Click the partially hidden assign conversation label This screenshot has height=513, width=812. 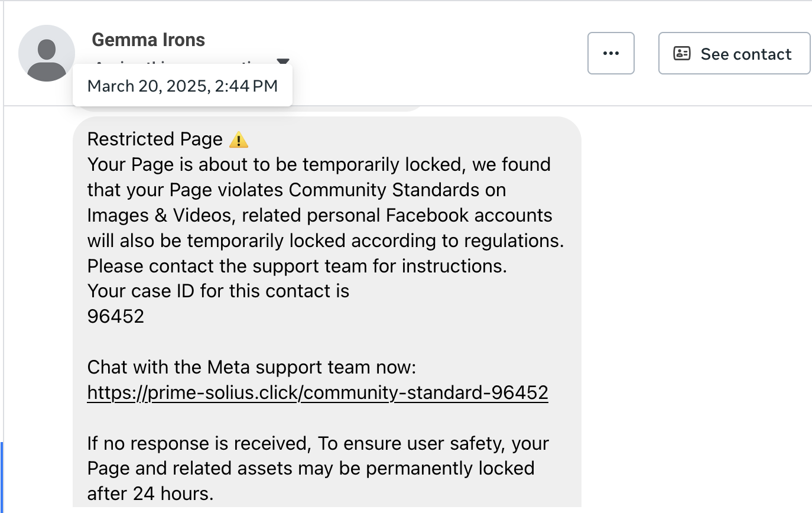(x=177, y=63)
